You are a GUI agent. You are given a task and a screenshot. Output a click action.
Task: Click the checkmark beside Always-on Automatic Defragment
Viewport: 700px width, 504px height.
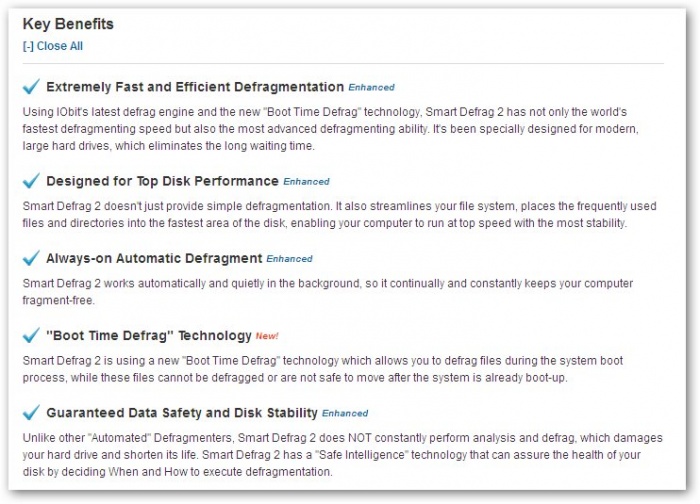pos(31,259)
